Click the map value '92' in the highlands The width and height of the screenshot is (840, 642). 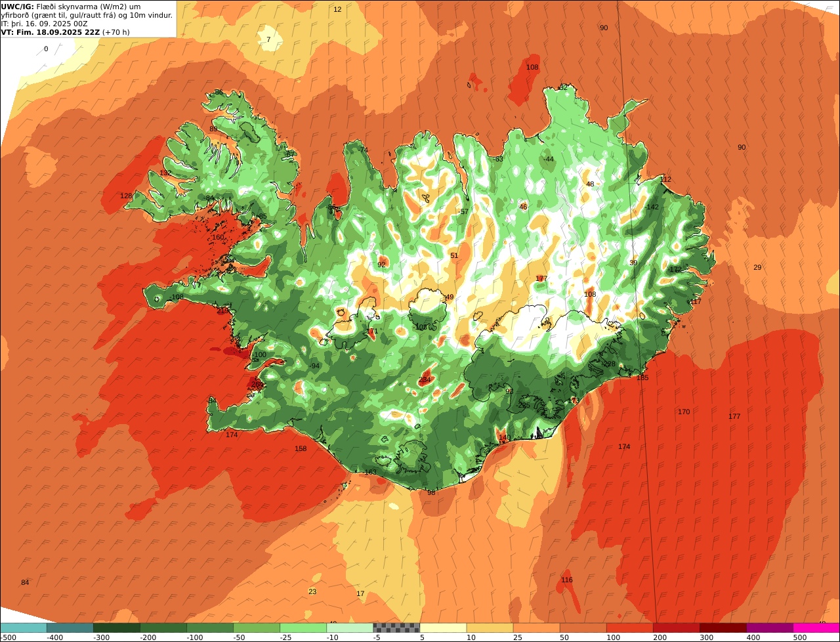[x=381, y=265]
